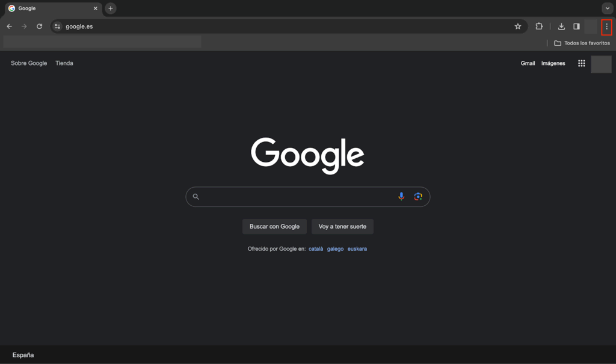Open a new tab with plus button
Image resolution: width=616 pixels, height=364 pixels.
tap(111, 8)
